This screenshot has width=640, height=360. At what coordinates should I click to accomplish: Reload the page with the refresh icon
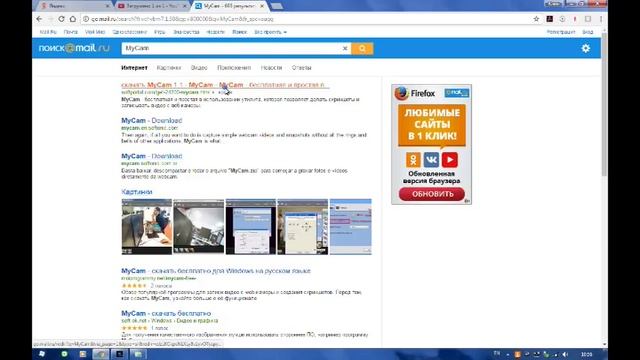click(x=61, y=19)
